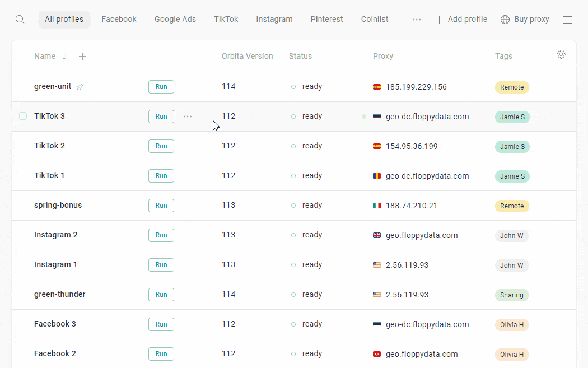Click the status circle for green-unit
The width and height of the screenshot is (588, 368).
(293, 87)
